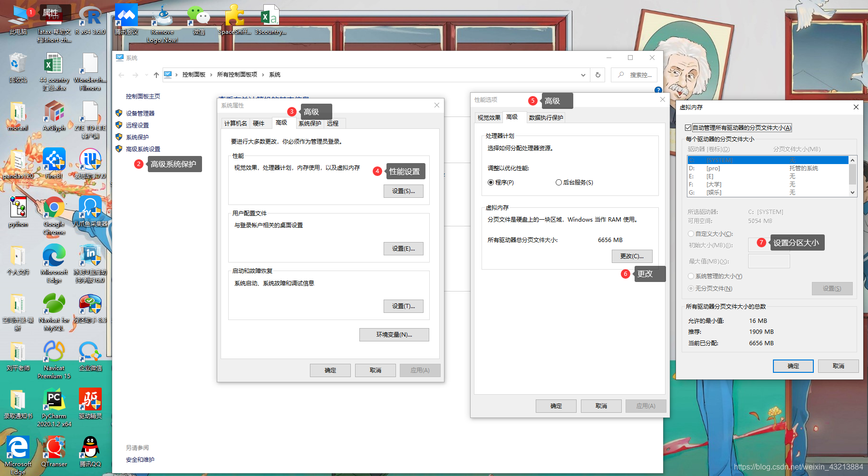Switch to the 远程 tab in System Properties
Image resolution: width=868 pixels, height=476 pixels.
point(333,124)
